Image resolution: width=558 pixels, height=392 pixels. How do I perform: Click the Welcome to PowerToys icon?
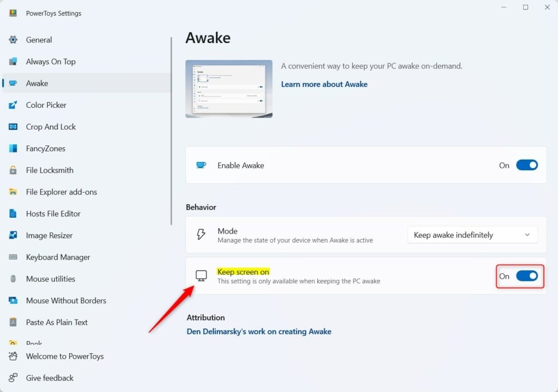[x=13, y=356]
